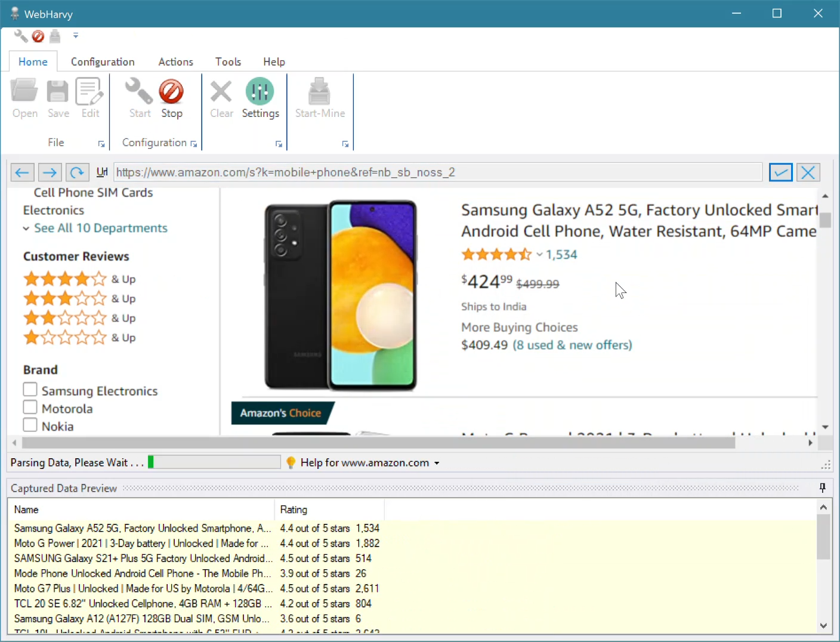Confirm the URL with the checkmark button
This screenshot has height=642, width=840.
pos(780,172)
